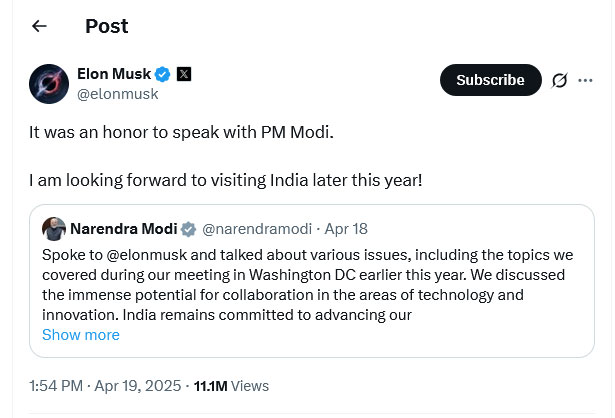Click the "Post" page heading
Image resolution: width=615 pixels, height=418 pixels.
106,26
